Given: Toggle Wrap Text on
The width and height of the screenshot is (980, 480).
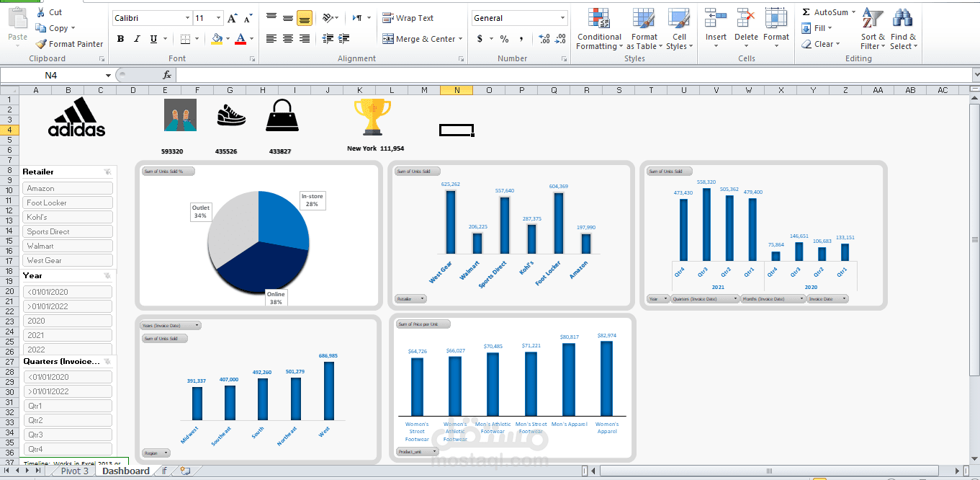Looking at the screenshot, I should 408,18.
